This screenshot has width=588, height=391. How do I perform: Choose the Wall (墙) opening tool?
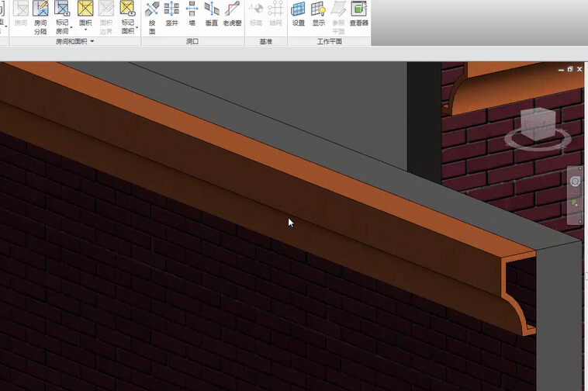192,15
